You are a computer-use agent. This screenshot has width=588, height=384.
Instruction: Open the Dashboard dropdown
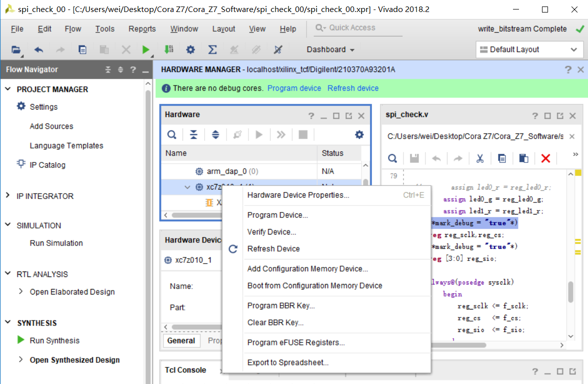(330, 49)
